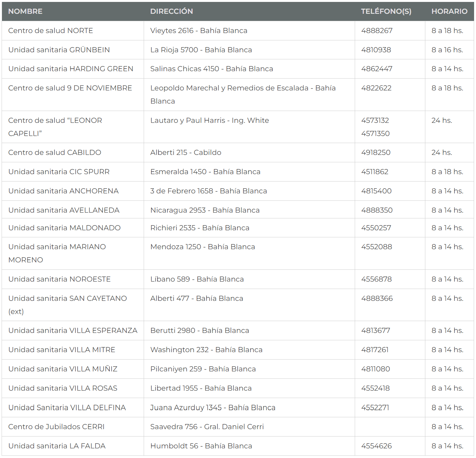Click phone number 4888350
The width and height of the screenshot is (476, 458).
(377, 210)
